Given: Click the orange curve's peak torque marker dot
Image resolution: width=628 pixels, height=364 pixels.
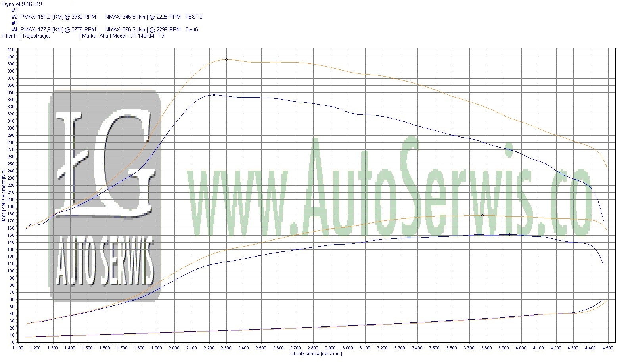Looking at the screenshot, I should click(x=226, y=59).
